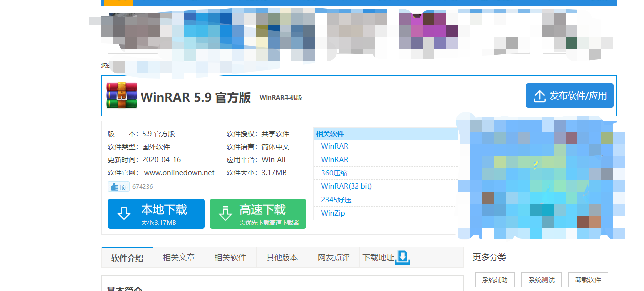Select the 卸载软件 category button
This screenshot has height=291, width=644.
(x=588, y=280)
